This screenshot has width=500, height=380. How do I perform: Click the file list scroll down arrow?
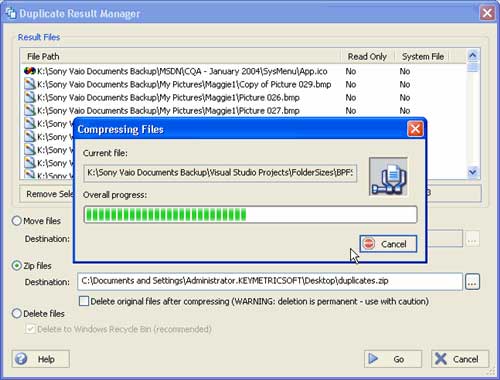473,172
